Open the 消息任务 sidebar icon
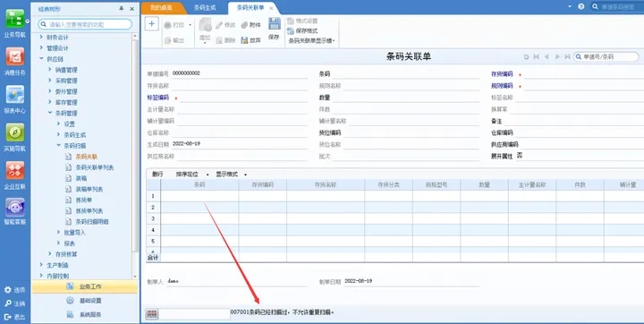644x324 pixels. point(15,61)
